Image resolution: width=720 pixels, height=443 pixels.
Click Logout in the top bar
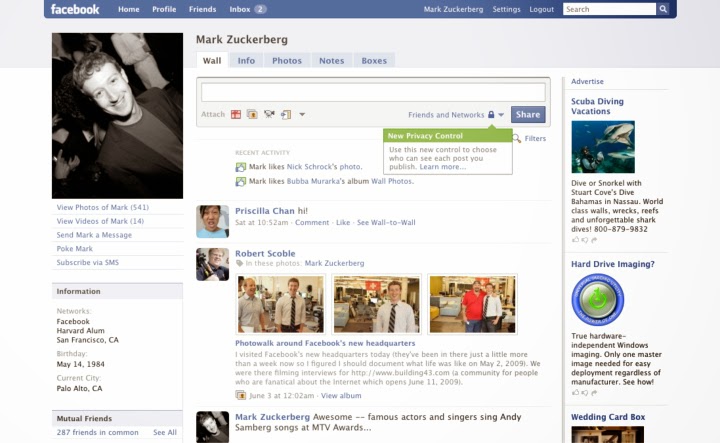(542, 9)
